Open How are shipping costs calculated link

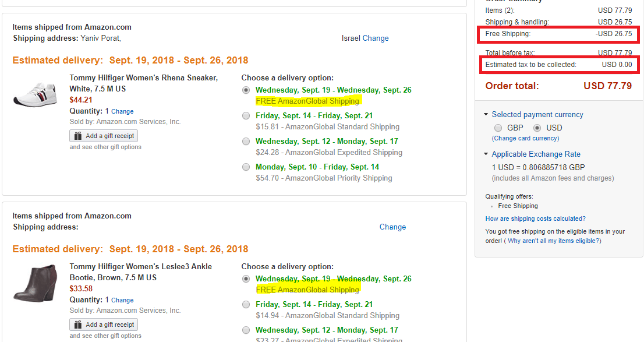(x=535, y=218)
